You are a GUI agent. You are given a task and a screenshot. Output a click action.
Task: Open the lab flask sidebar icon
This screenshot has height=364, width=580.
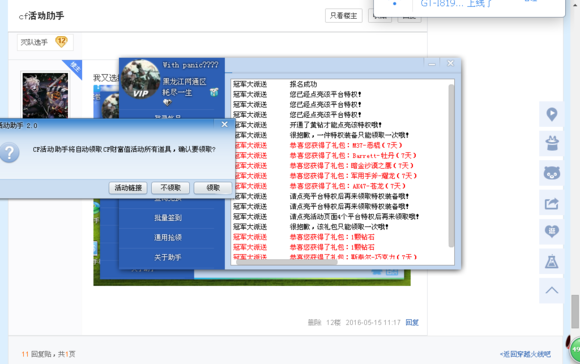(x=552, y=262)
